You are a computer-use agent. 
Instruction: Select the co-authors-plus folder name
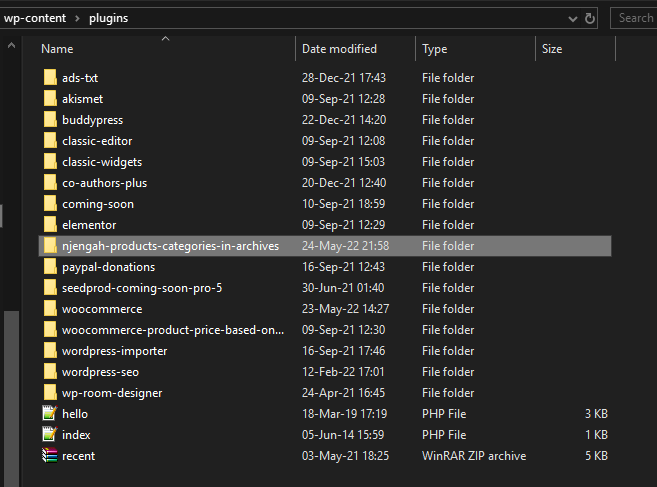(105, 183)
